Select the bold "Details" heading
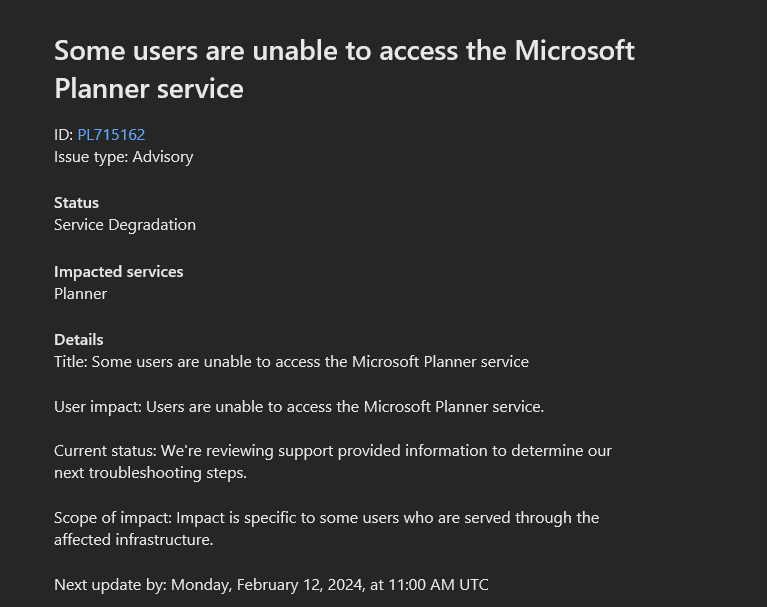Screen dimensions: 767x607 pyautogui.click(x=79, y=339)
